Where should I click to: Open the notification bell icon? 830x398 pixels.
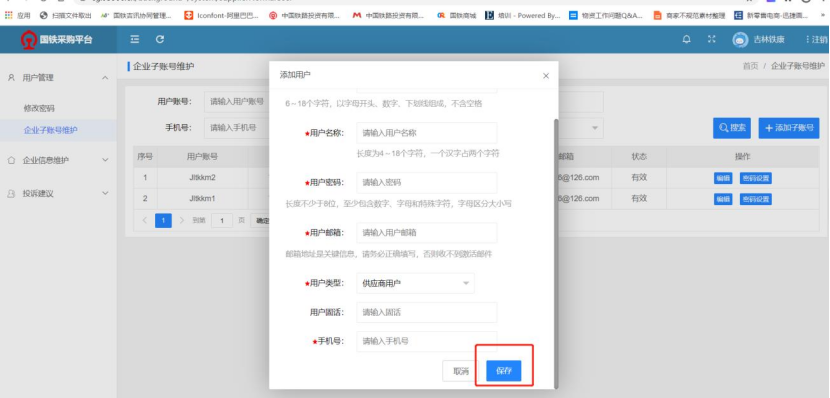[687, 39]
